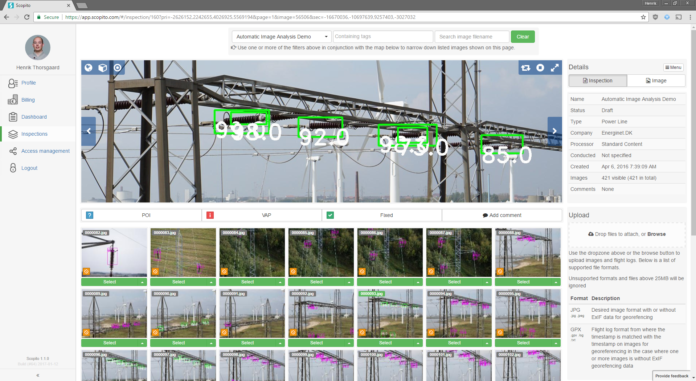This screenshot has width=696, height=381.
Task: Switch to globe map view
Action: tap(88, 67)
